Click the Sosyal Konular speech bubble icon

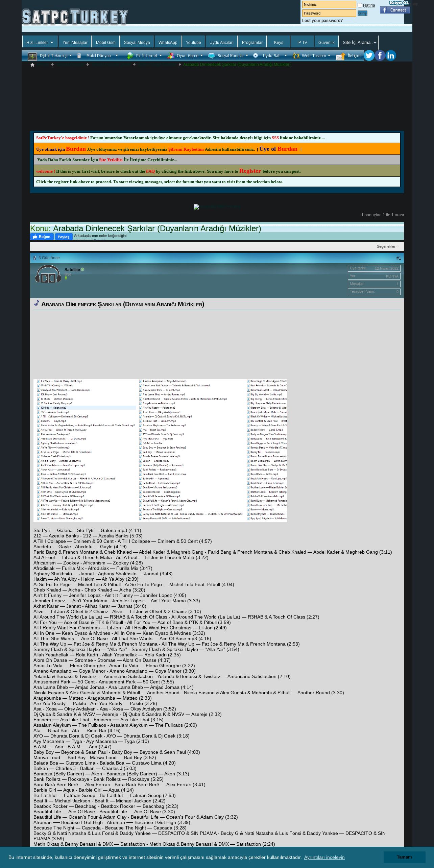(x=211, y=56)
